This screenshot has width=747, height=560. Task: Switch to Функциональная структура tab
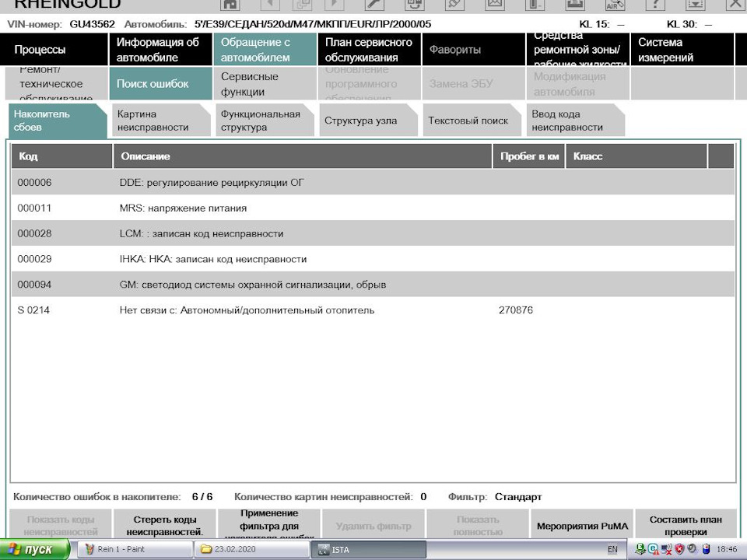[265, 121]
